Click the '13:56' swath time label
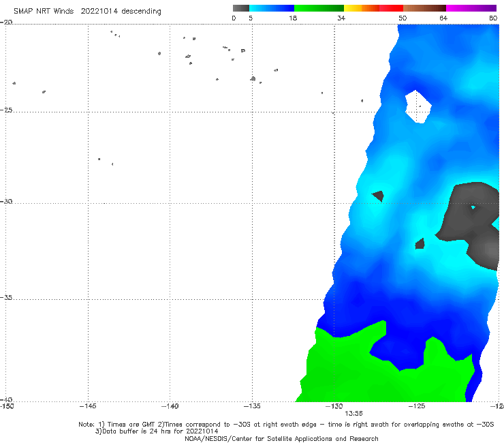 [353, 414]
